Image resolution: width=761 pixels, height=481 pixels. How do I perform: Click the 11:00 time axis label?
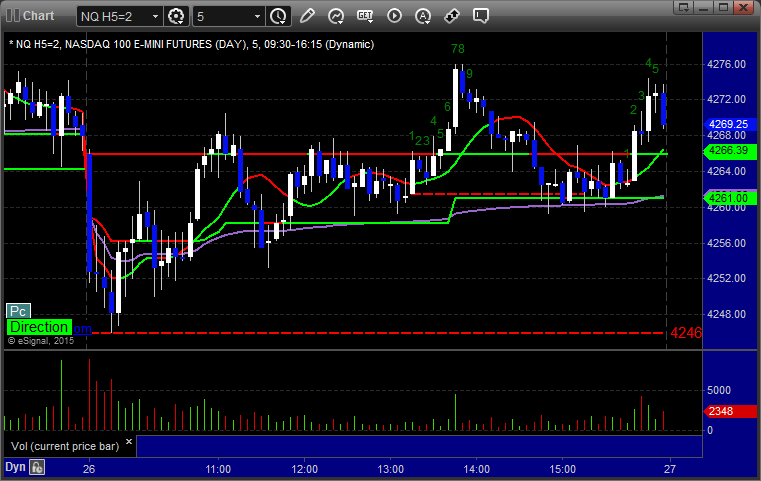coord(218,469)
